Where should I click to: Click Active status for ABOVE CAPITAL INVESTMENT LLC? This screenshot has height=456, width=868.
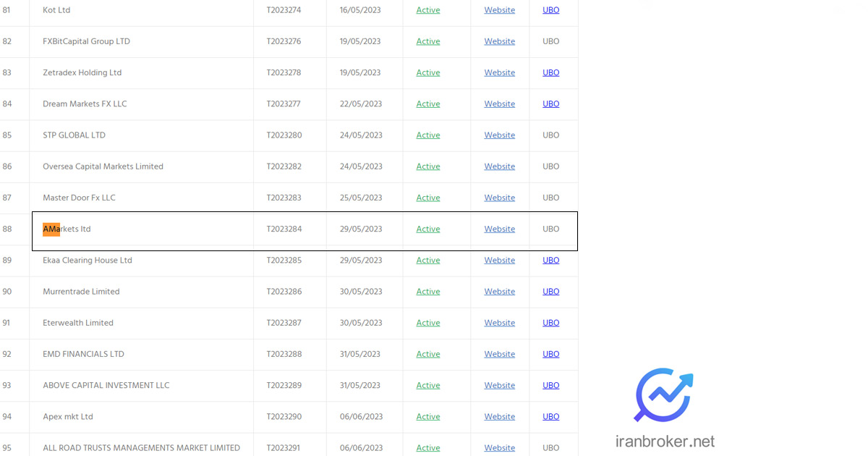[x=428, y=385]
